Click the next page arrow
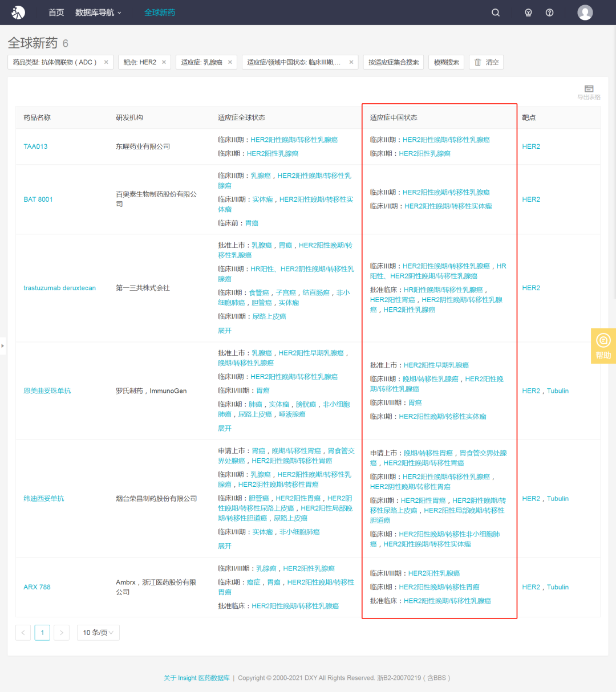This screenshot has width=616, height=692. [62, 633]
